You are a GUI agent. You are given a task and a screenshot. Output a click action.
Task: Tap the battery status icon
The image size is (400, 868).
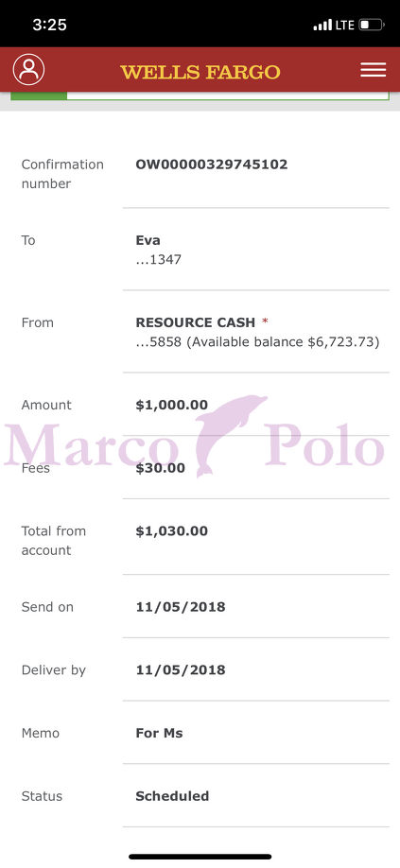pyautogui.click(x=372, y=25)
